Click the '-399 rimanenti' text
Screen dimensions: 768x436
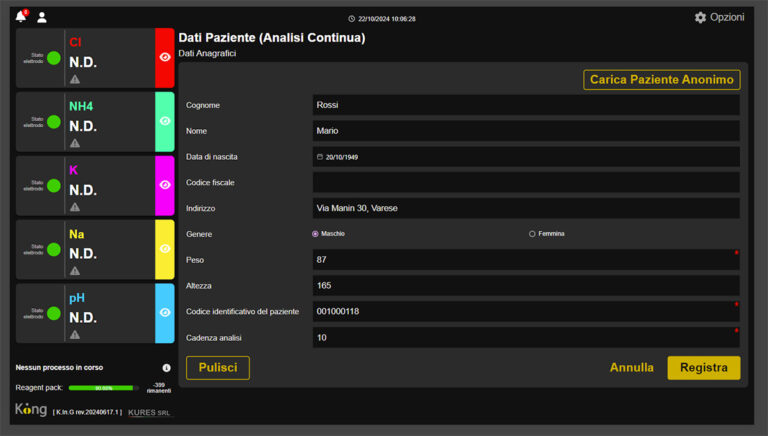tap(159, 388)
